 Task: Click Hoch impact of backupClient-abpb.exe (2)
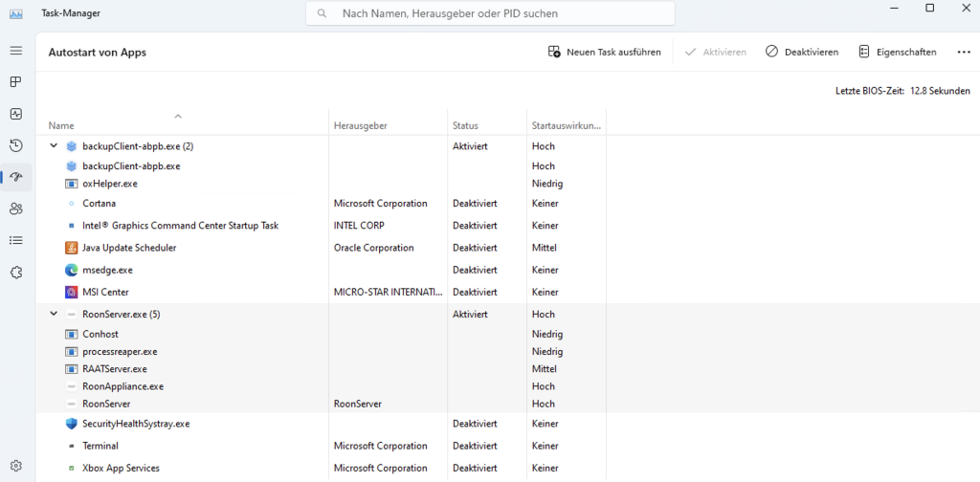[544, 146]
